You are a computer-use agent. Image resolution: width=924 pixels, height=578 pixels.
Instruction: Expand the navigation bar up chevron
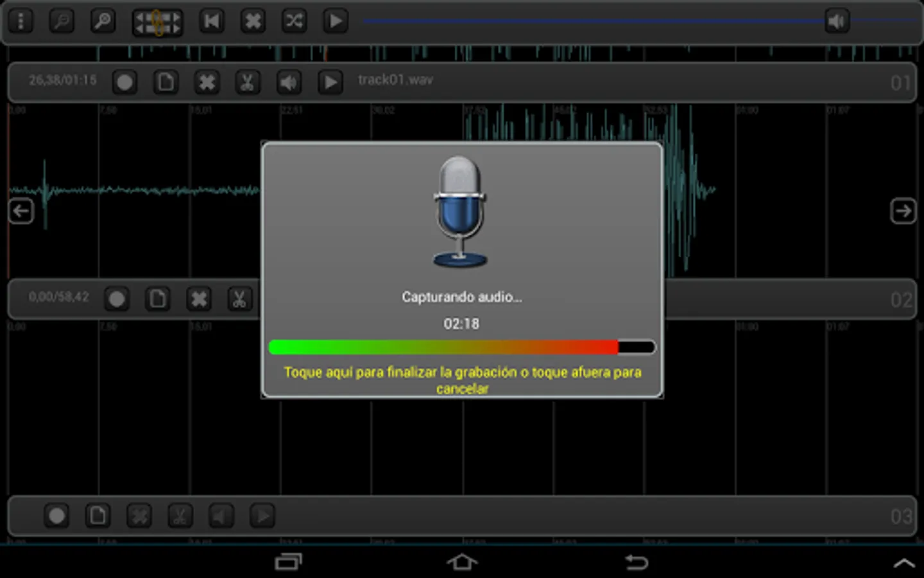pyautogui.click(x=904, y=563)
